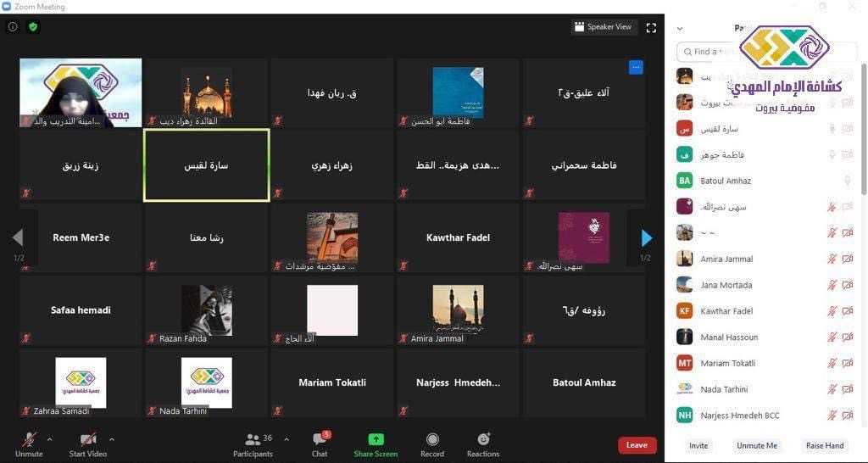Click the meeting information icon

pyautogui.click(x=13, y=27)
